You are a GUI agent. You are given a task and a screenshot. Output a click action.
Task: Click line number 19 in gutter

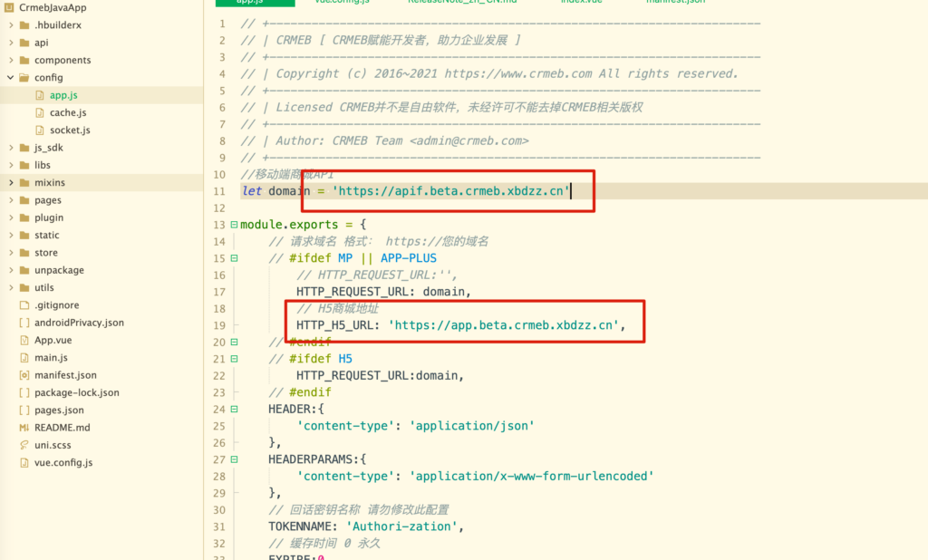pyautogui.click(x=219, y=325)
